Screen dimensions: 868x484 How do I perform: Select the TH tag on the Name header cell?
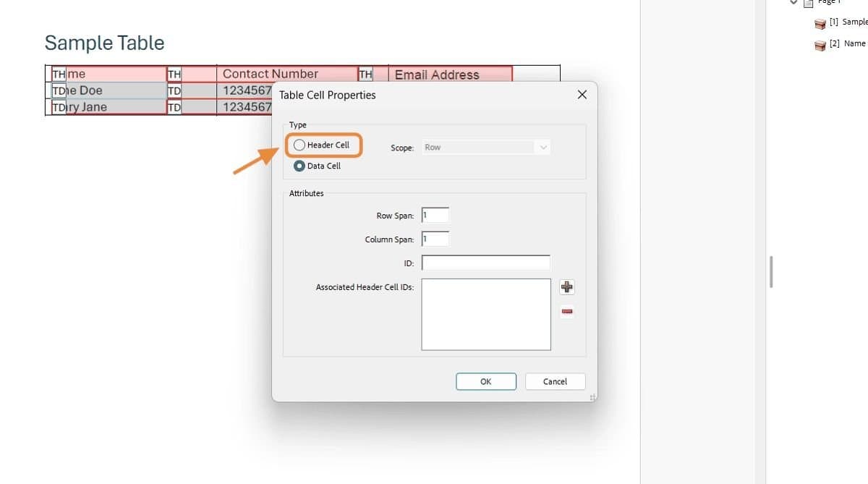(x=58, y=73)
